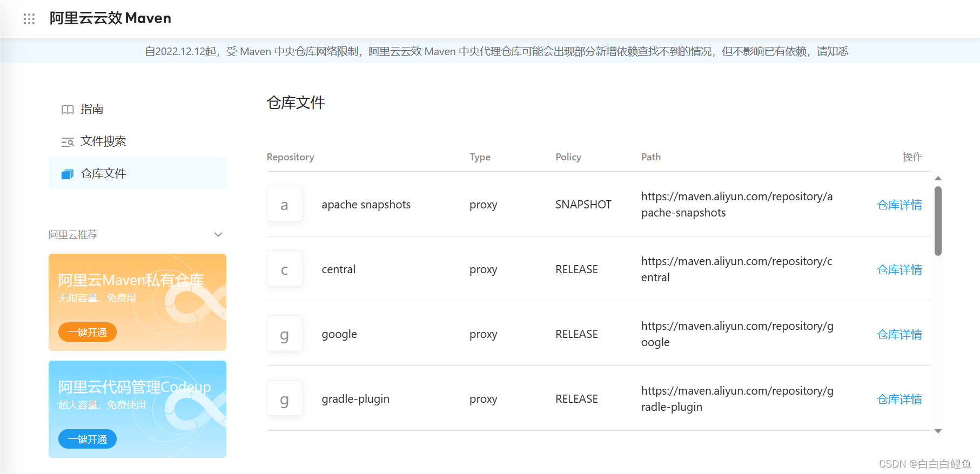980x474 pixels.
Task: Open the 文件搜索 menu item
Action: tap(137, 141)
